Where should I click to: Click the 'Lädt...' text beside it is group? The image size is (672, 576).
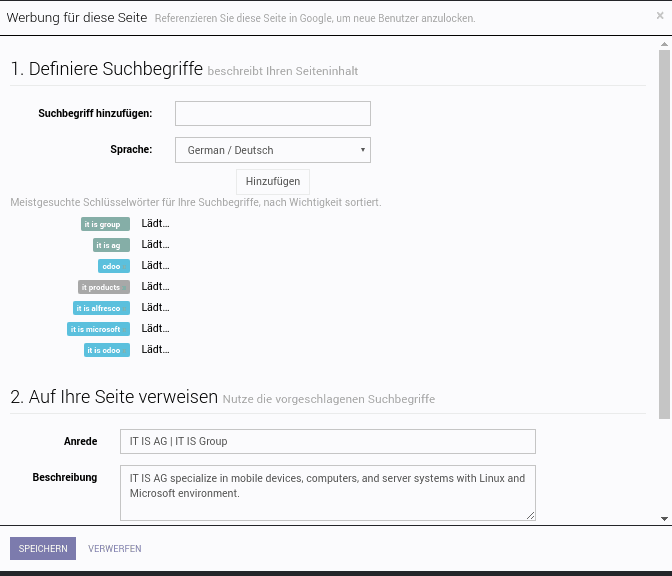155,224
